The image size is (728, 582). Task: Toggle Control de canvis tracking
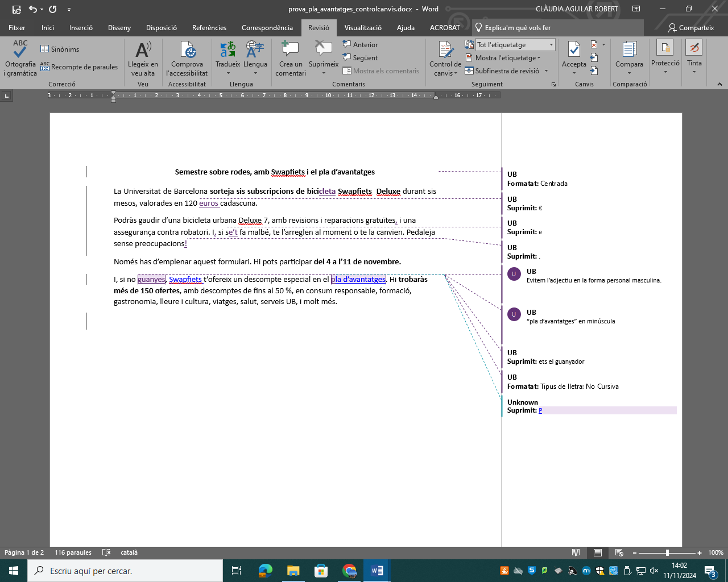pos(445,51)
